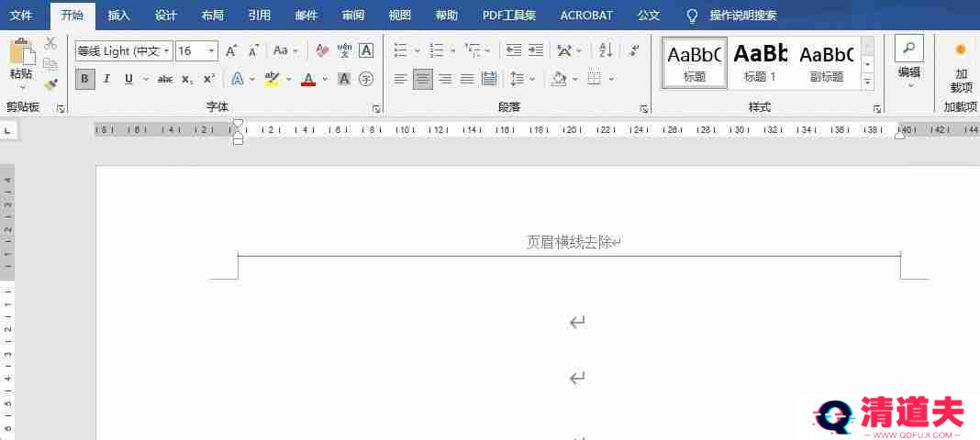Screen dimensions: 980x440
Task: Apply distributed alignment
Action: point(489,79)
